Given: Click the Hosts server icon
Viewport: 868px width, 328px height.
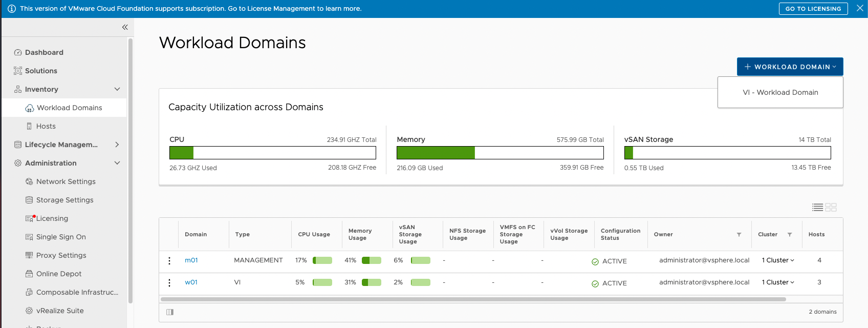Looking at the screenshot, I should pos(29,126).
